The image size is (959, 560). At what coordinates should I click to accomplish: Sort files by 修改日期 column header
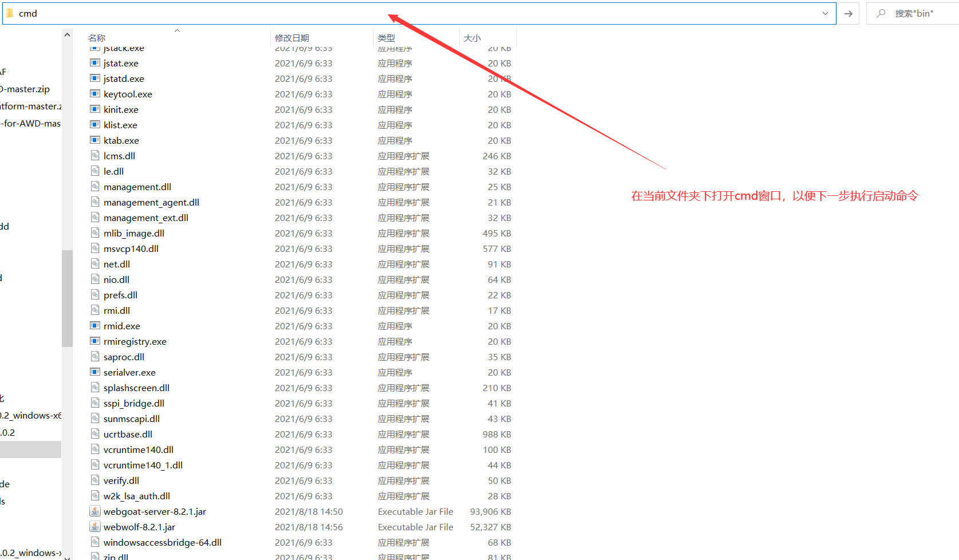coord(292,38)
